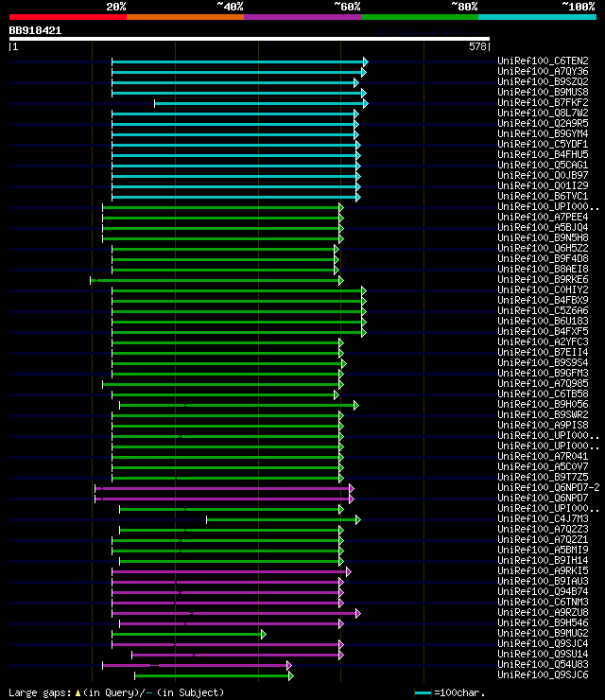Select hit UniRef100_A5C0V7
This screenshot has height=700, width=605.
click(x=543, y=467)
